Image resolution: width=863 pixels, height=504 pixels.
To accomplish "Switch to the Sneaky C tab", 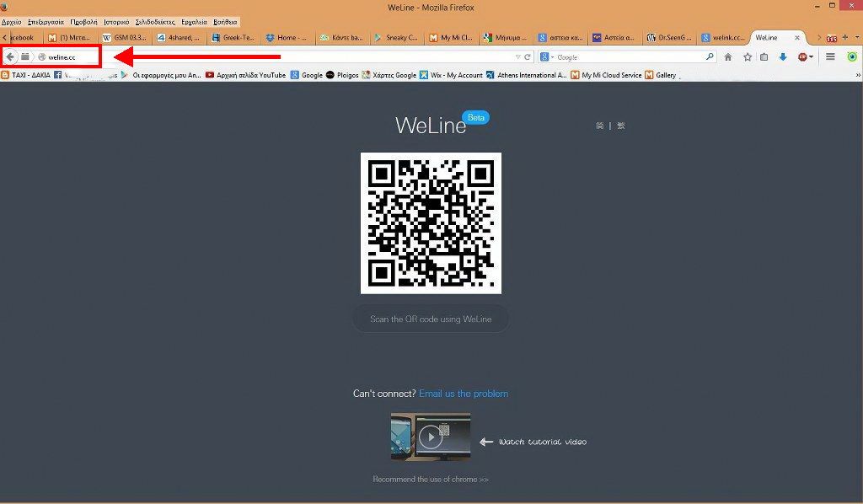I will [x=396, y=37].
